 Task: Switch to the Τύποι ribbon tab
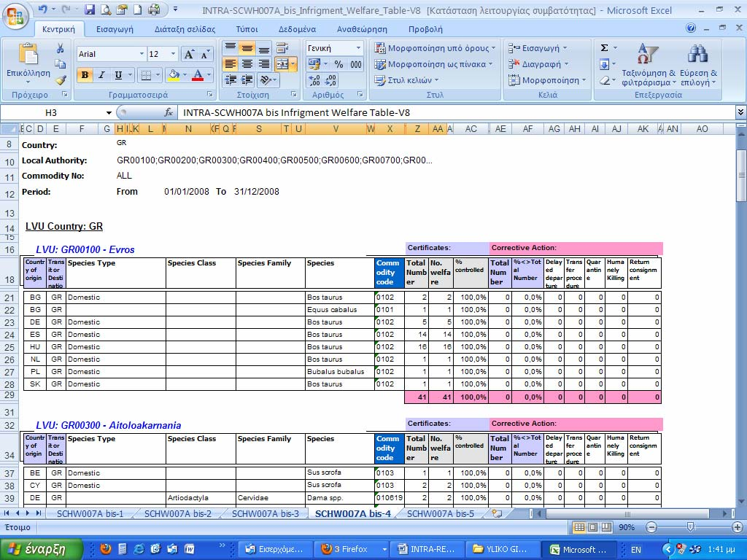coord(247,29)
